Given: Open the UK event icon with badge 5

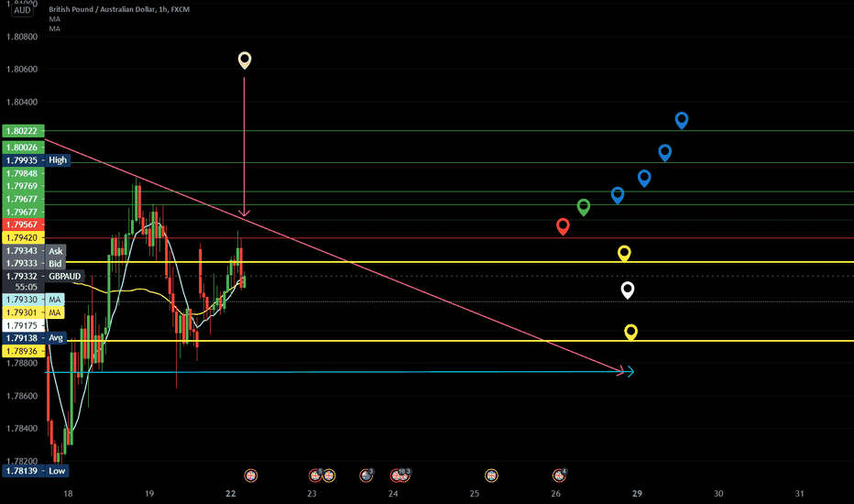Looking at the screenshot, I should click(315, 475).
